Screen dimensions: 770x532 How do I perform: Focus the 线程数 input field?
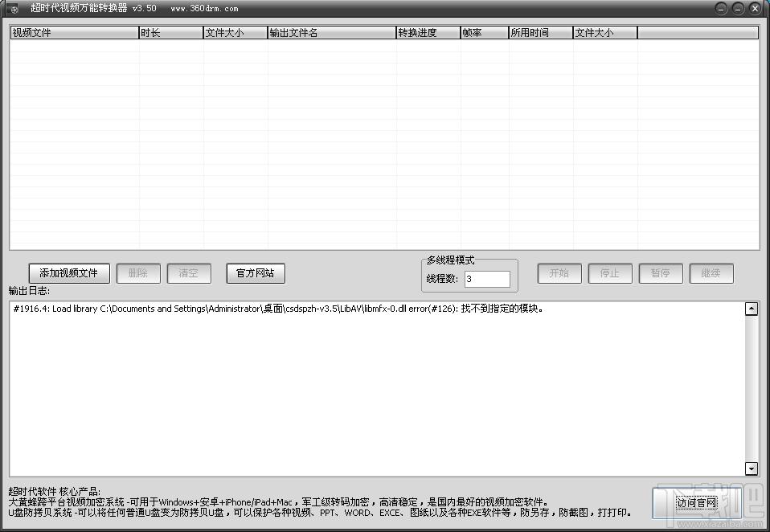click(487, 279)
